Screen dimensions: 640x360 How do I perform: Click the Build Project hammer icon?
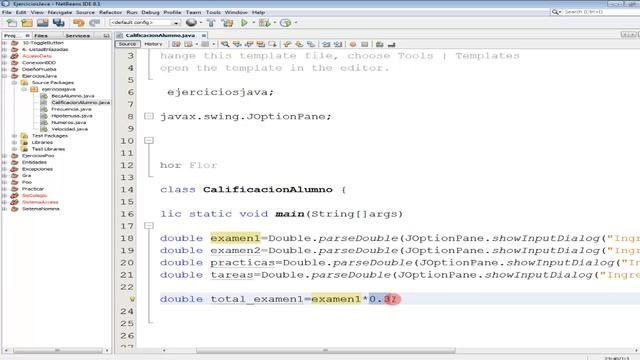pyautogui.click(x=211, y=23)
